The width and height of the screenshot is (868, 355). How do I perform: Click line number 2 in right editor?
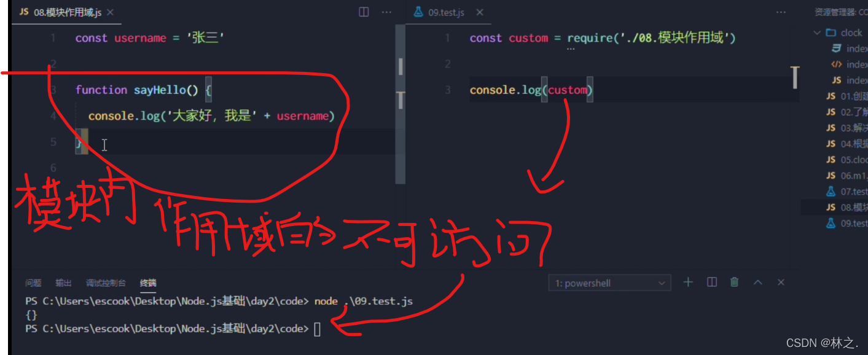tap(447, 64)
